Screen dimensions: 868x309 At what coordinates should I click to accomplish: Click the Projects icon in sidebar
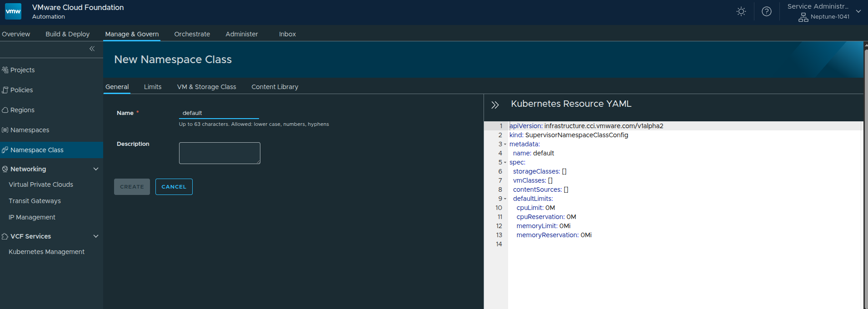click(x=5, y=70)
